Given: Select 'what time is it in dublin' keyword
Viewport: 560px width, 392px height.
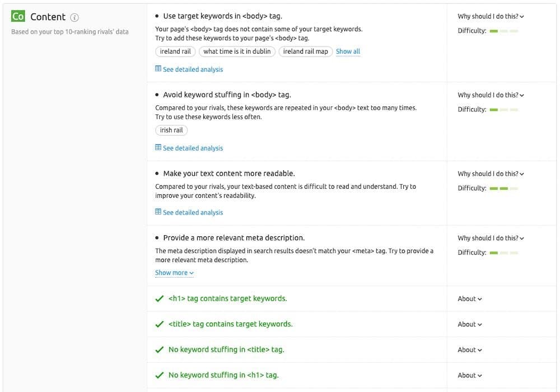Looking at the screenshot, I should point(237,52).
